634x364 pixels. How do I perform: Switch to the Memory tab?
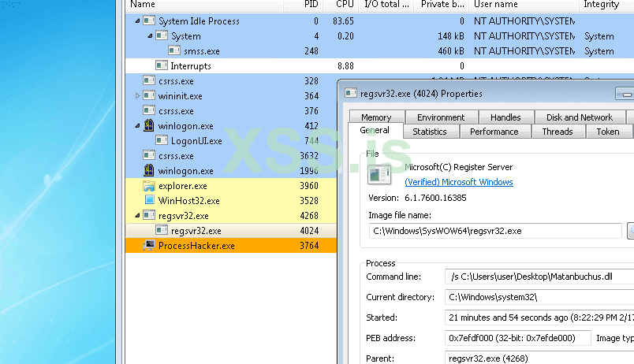pos(376,117)
